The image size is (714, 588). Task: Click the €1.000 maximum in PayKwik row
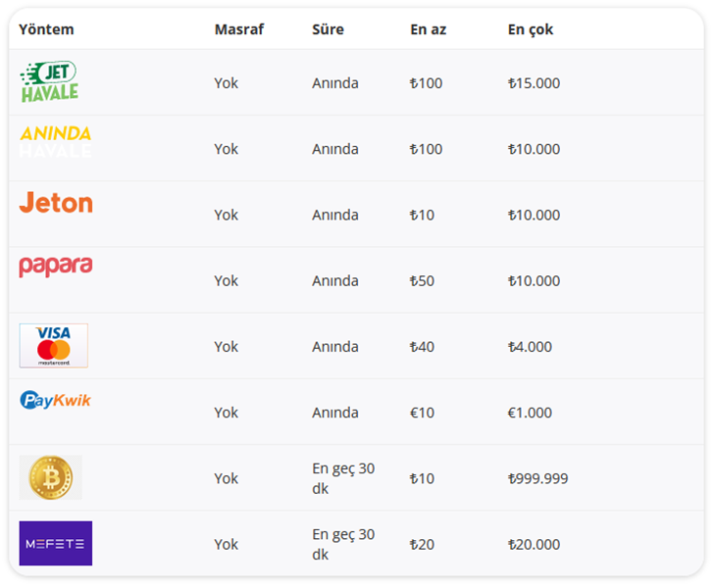pyautogui.click(x=530, y=413)
